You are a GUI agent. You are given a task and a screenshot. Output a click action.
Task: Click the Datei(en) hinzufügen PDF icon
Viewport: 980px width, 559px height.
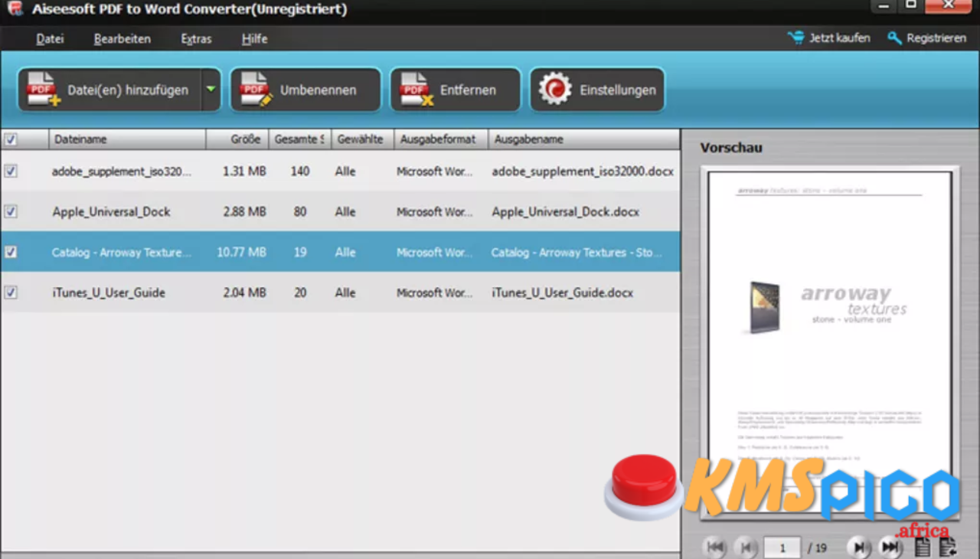pos(43,90)
